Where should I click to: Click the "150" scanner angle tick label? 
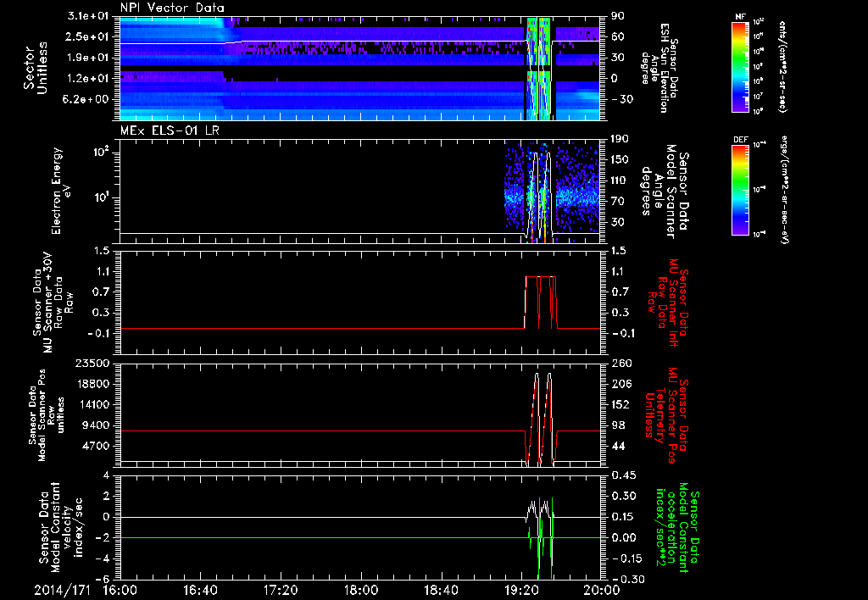point(620,160)
